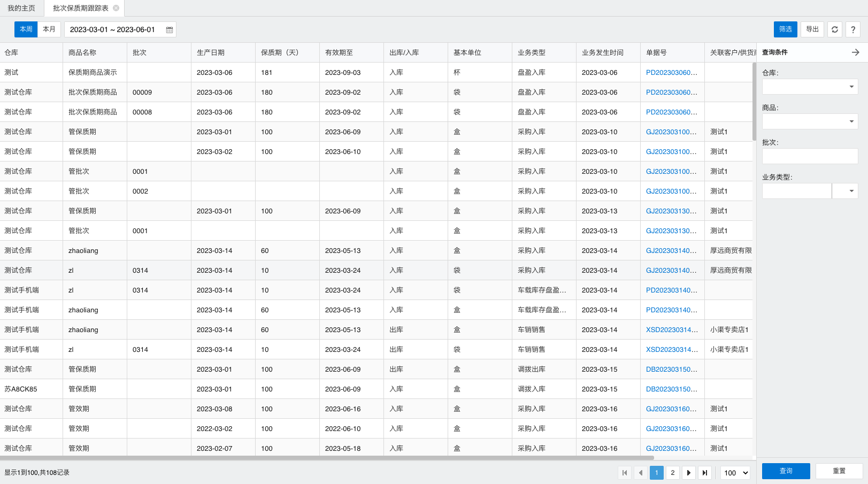Go to the next page arrow

click(x=689, y=473)
